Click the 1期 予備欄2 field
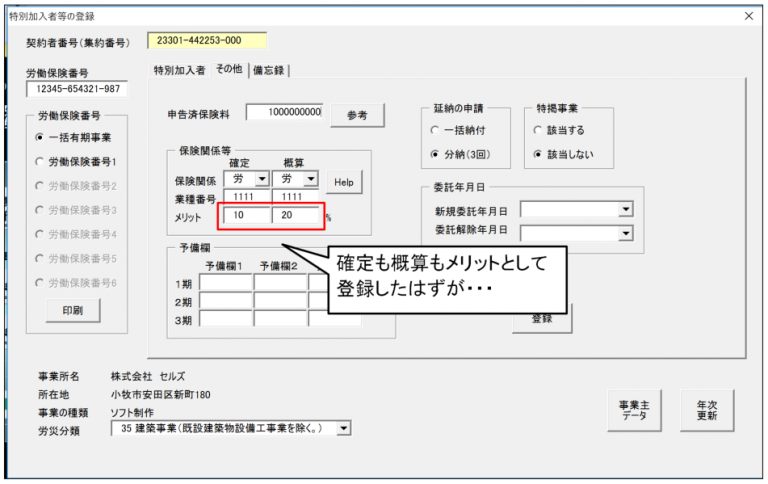This screenshot has width=768, height=484. click(x=280, y=283)
